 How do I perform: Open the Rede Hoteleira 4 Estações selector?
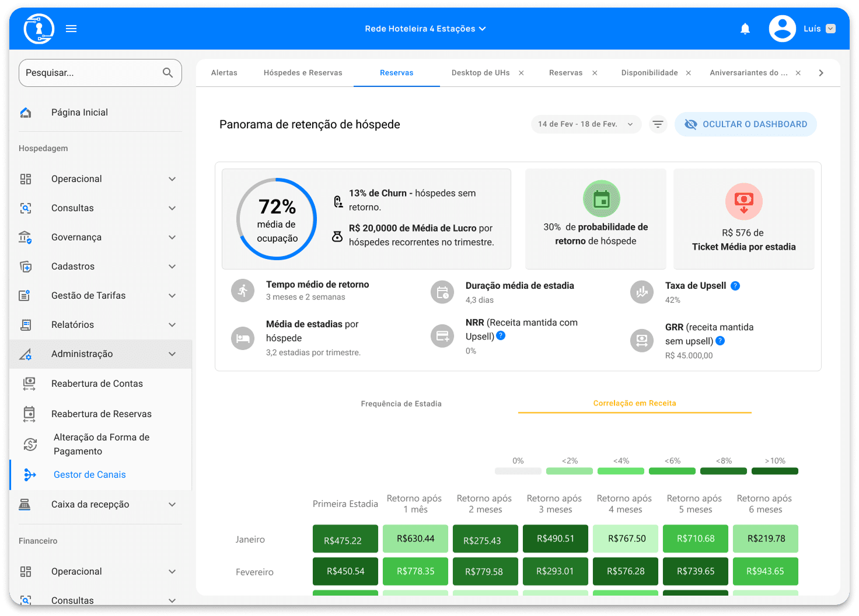(425, 29)
